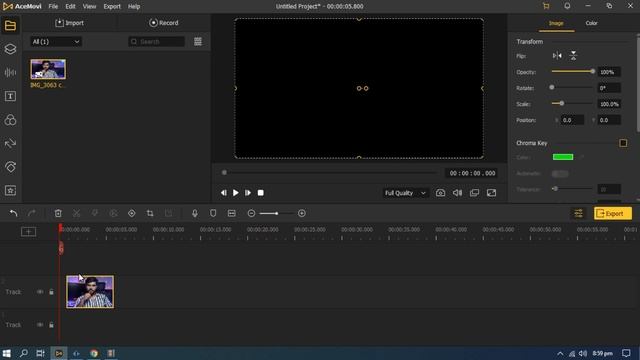Viewport: 640px width, 360px height.
Task: Click the marker shield icon
Action: point(213,213)
